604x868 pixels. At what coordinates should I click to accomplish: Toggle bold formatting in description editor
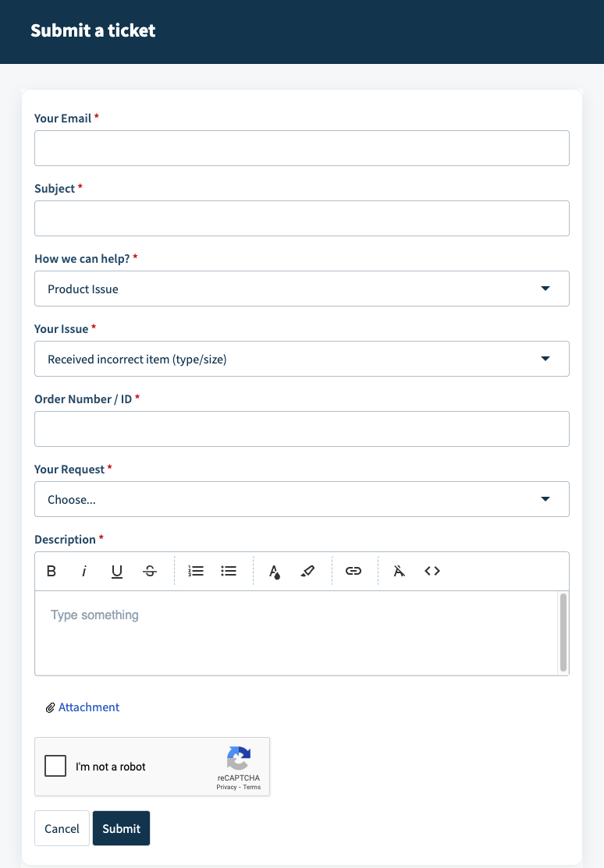coord(52,571)
